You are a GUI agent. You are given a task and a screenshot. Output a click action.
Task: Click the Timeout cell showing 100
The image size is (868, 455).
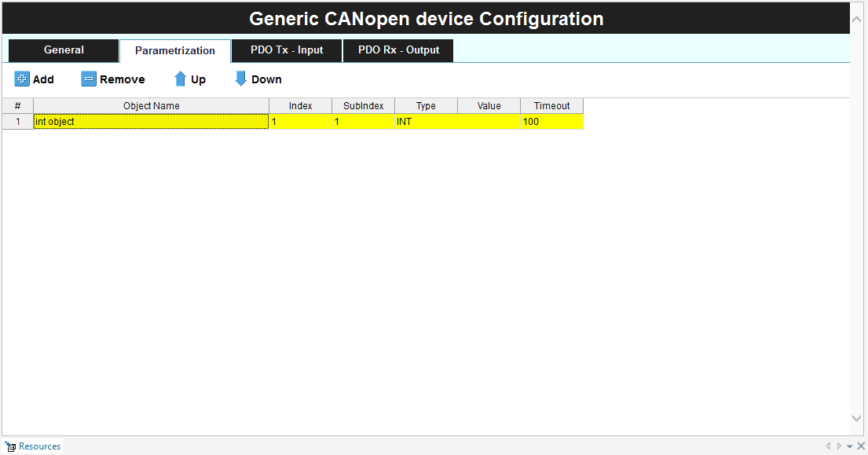(551, 122)
